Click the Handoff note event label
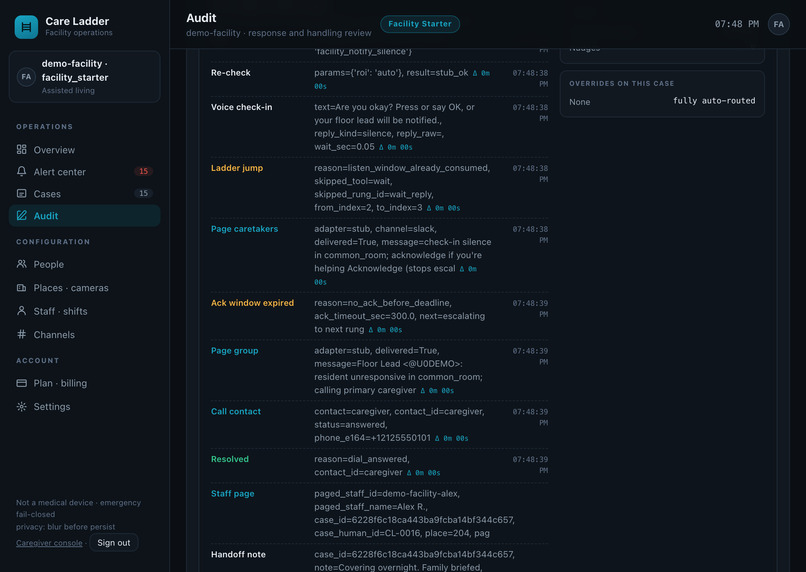806x572 pixels. [x=239, y=554]
